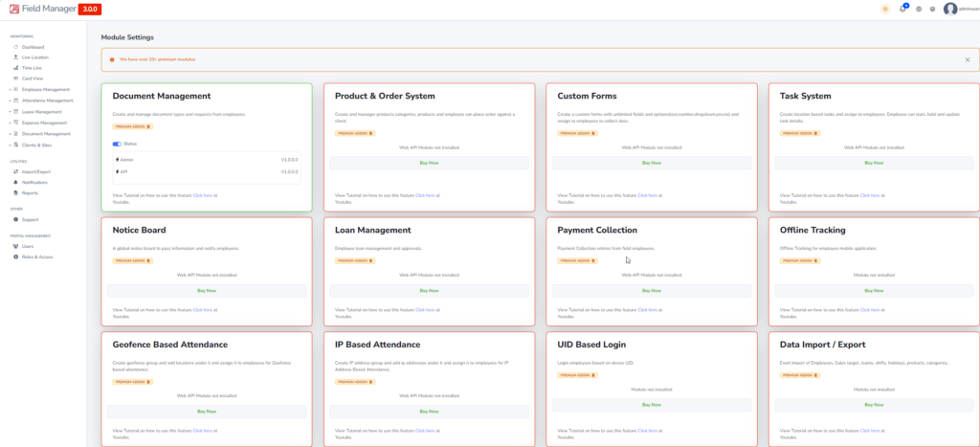Click the Expense Management icon

(x=15, y=123)
